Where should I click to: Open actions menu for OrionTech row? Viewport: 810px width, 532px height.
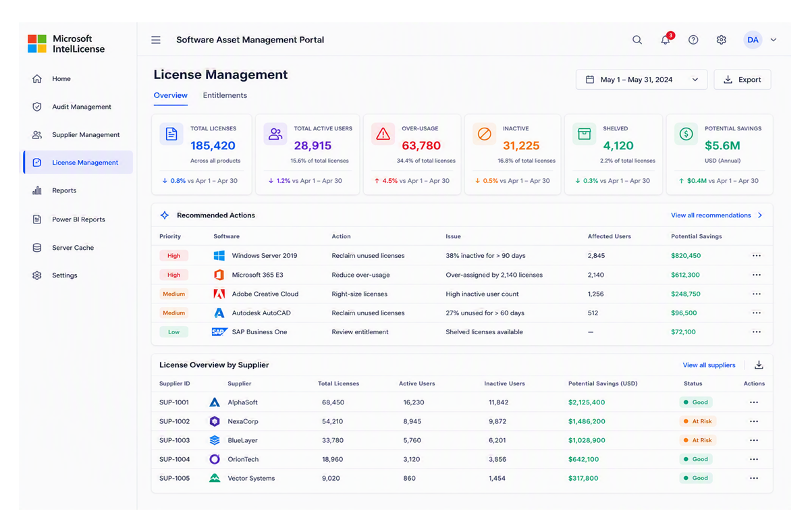pyautogui.click(x=754, y=459)
